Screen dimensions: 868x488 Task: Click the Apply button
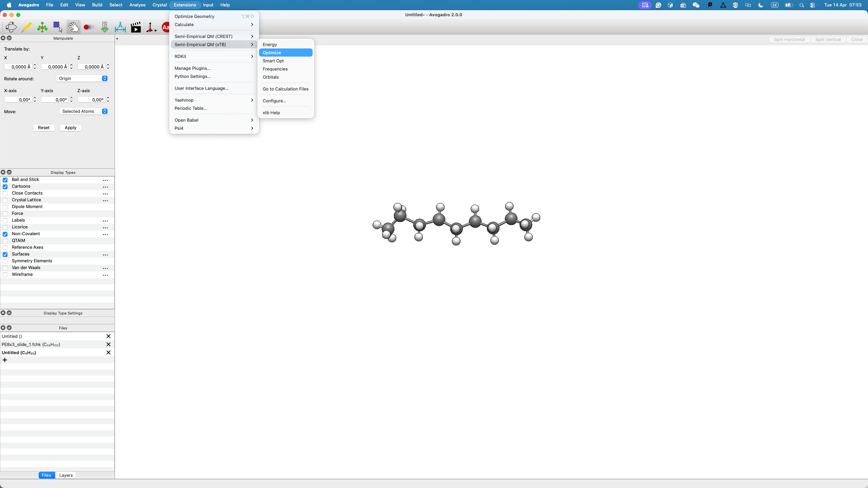coord(71,128)
